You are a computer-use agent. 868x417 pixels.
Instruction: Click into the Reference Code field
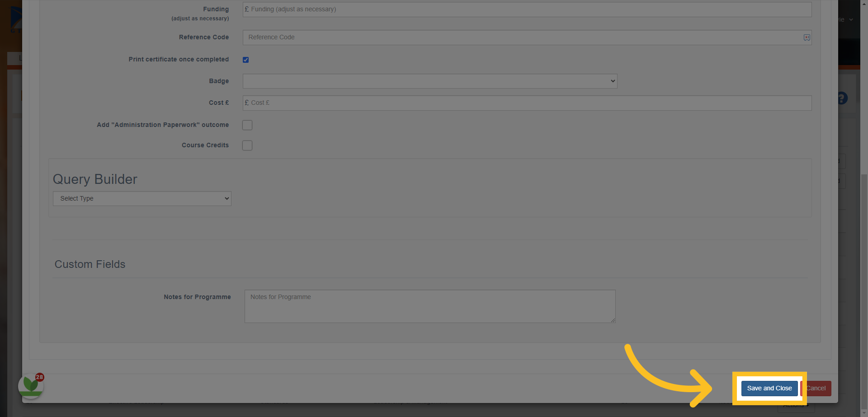pyautogui.click(x=527, y=37)
